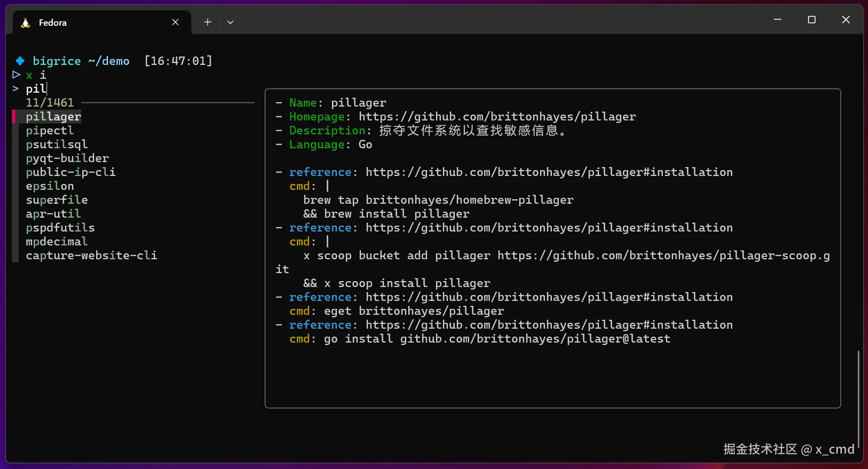
Task: Open a new terminal tab
Action: coord(208,22)
